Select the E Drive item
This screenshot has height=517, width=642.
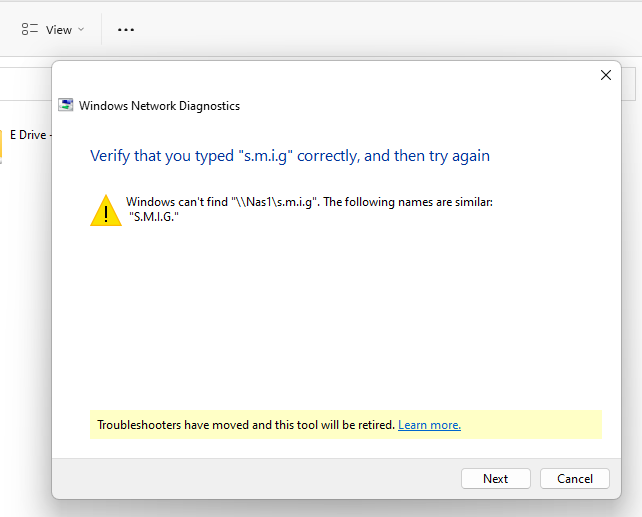click(28, 135)
